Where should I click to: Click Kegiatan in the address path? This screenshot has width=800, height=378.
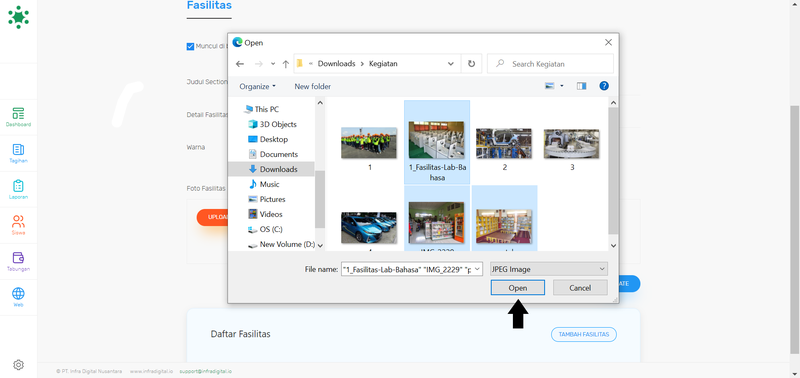[383, 64]
